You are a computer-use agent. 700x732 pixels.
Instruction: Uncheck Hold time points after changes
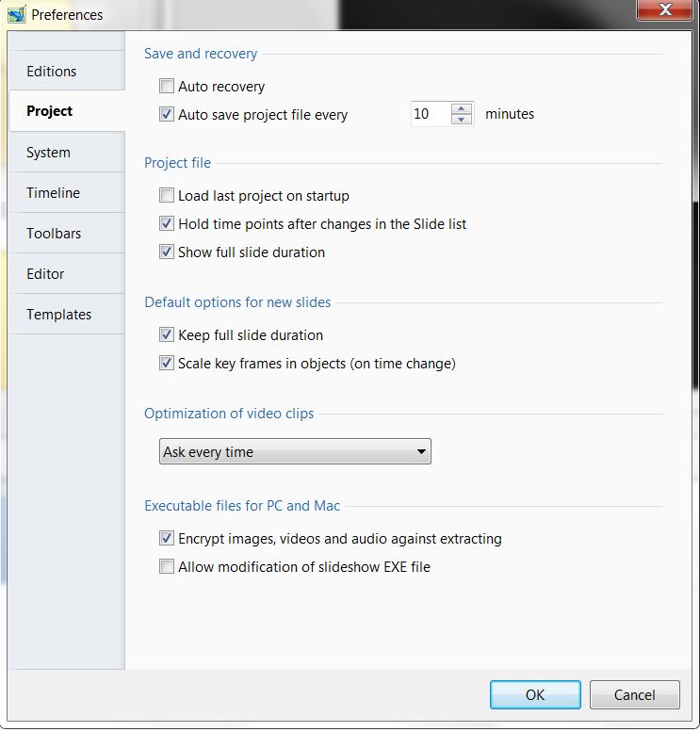pyautogui.click(x=167, y=224)
